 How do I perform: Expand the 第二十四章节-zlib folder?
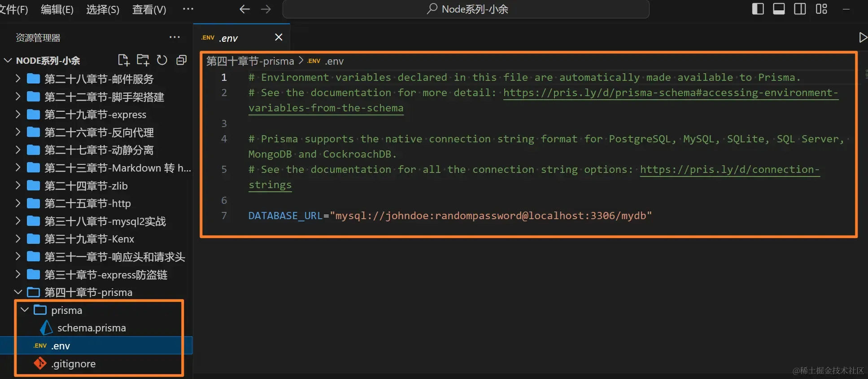18,185
